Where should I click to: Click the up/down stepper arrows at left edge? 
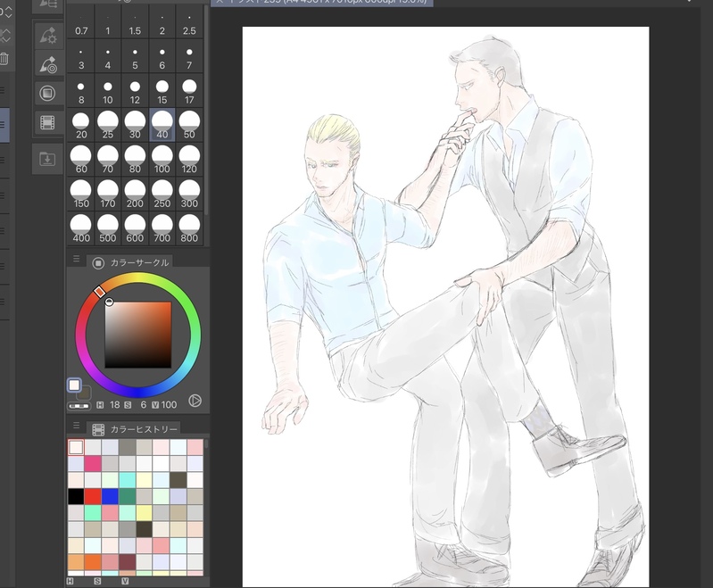[x=7, y=12]
